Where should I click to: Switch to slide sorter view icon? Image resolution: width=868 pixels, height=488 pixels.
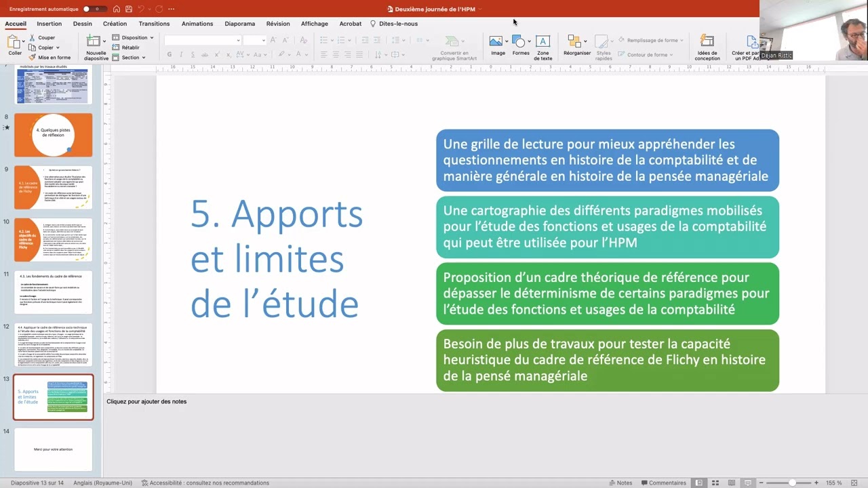pyautogui.click(x=715, y=483)
